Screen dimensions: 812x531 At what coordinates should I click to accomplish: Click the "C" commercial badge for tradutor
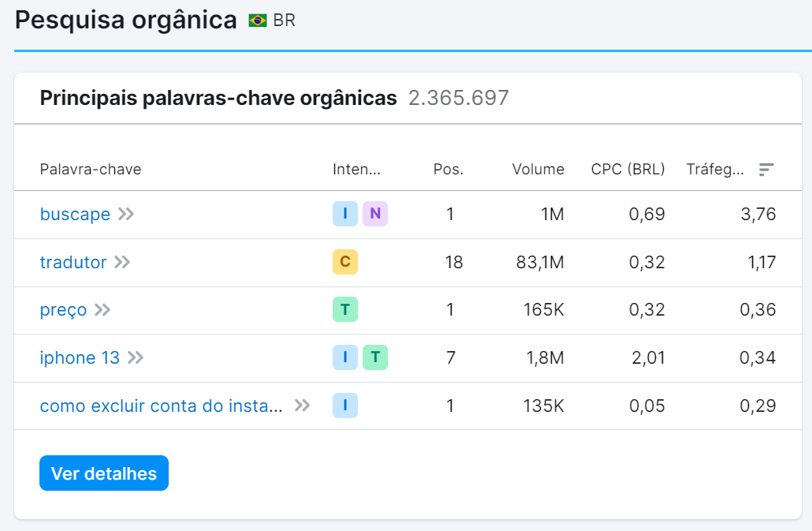coord(345,262)
